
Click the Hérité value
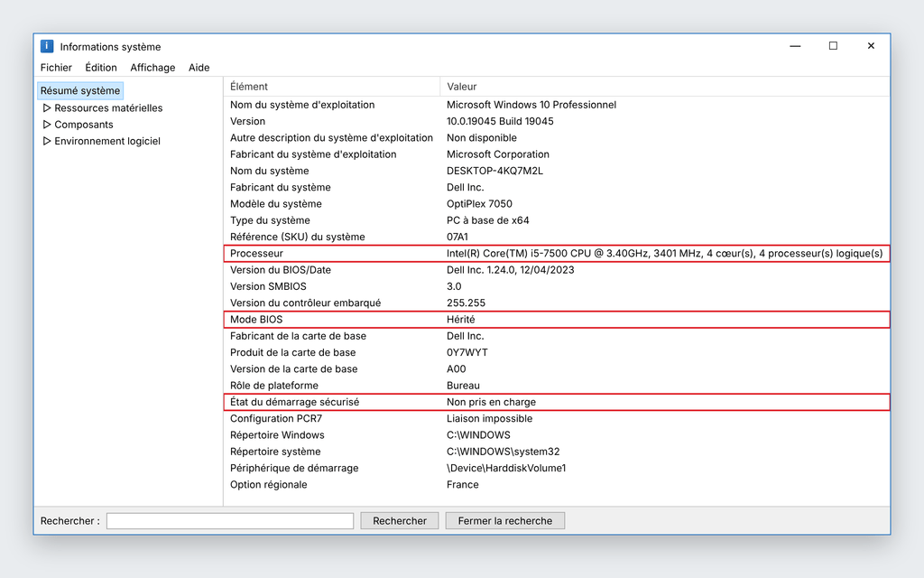click(461, 319)
